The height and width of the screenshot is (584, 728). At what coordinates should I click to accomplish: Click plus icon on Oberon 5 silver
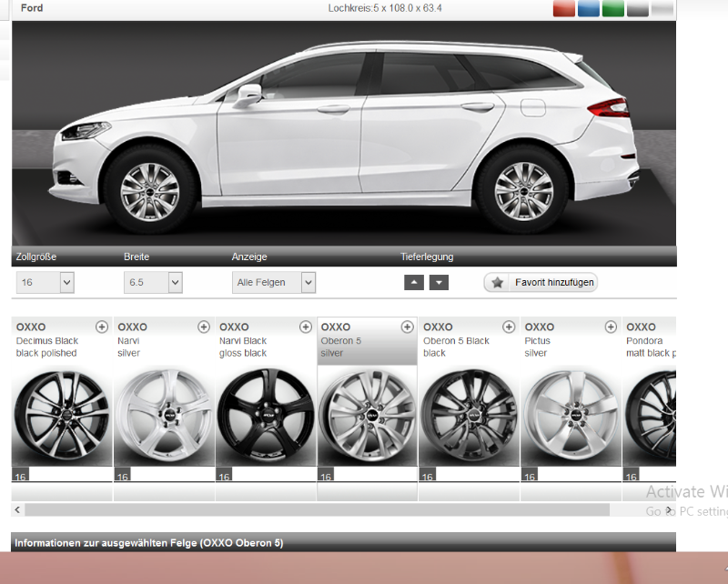[408, 327]
